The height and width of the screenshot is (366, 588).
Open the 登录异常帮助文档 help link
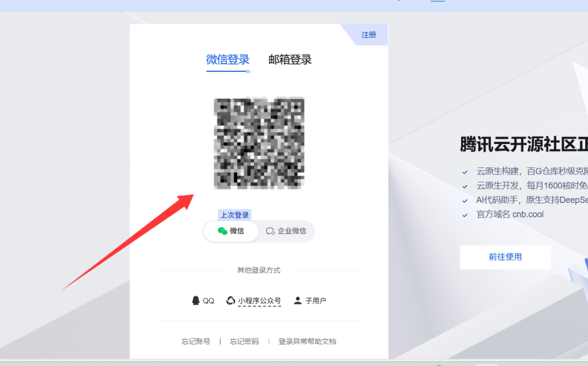point(307,341)
